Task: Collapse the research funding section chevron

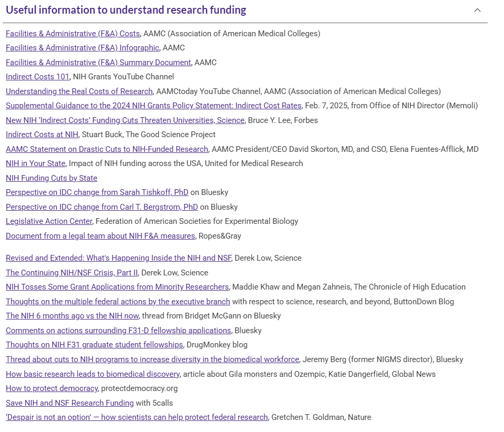Action: coord(477,10)
